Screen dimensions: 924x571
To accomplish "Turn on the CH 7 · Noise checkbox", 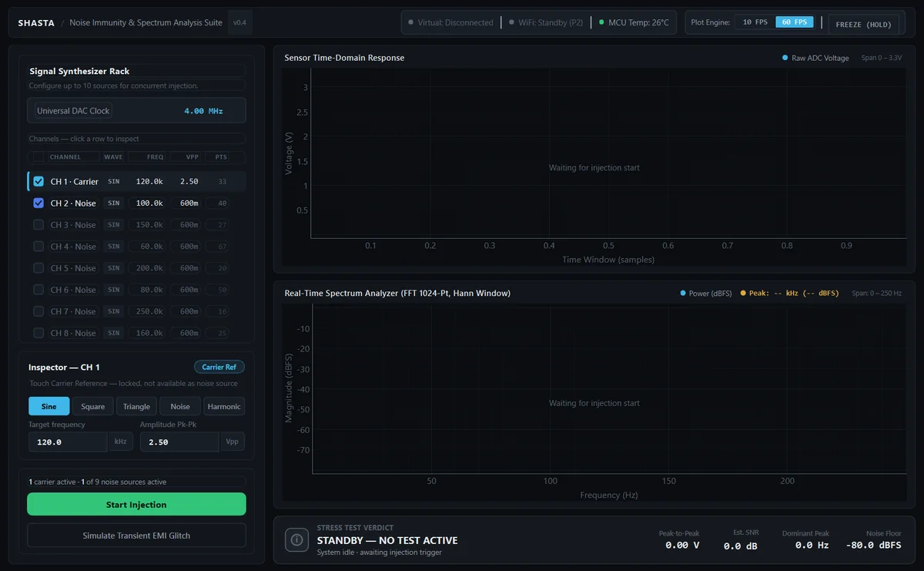I will [x=38, y=311].
